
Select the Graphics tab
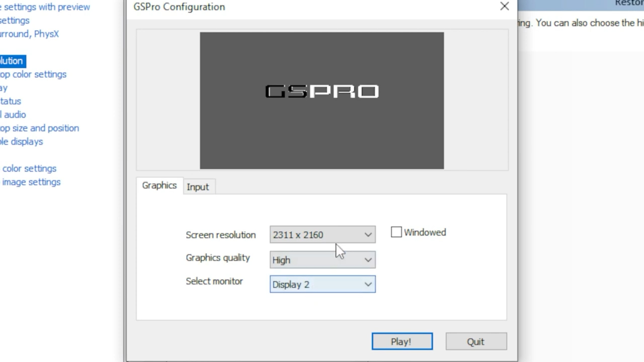pyautogui.click(x=159, y=186)
